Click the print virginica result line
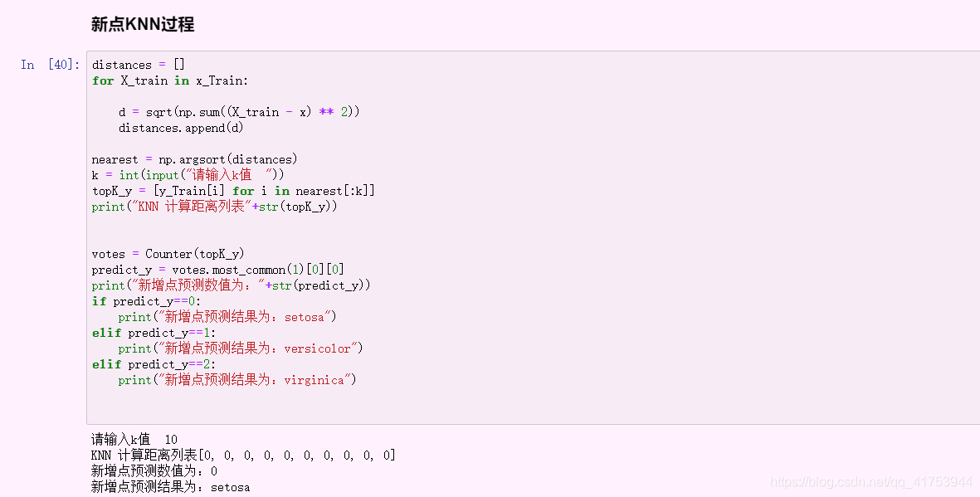 pos(237,380)
